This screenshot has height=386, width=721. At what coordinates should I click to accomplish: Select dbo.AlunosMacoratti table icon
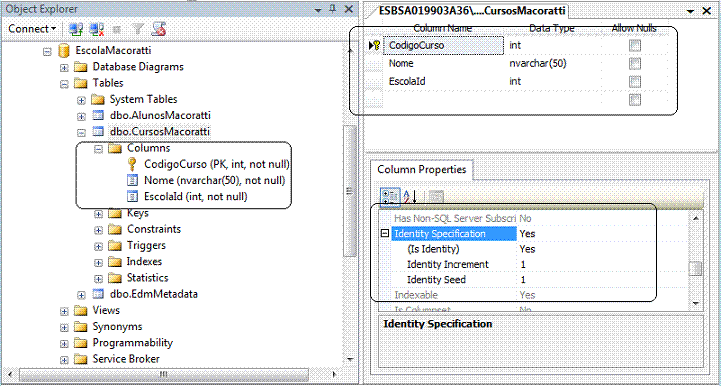click(98, 115)
